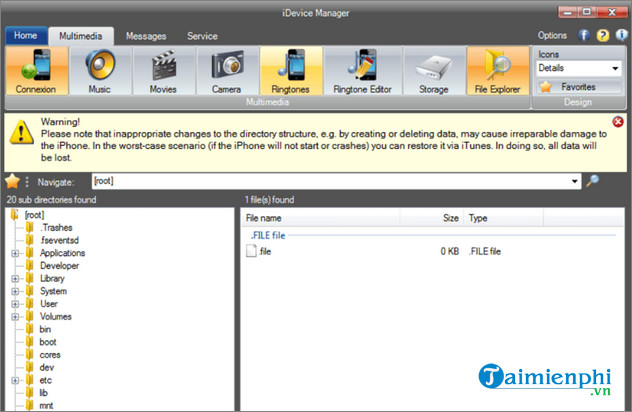Image resolution: width=632 pixels, height=412 pixels.
Task: Open the Connexion section
Action: click(37, 71)
